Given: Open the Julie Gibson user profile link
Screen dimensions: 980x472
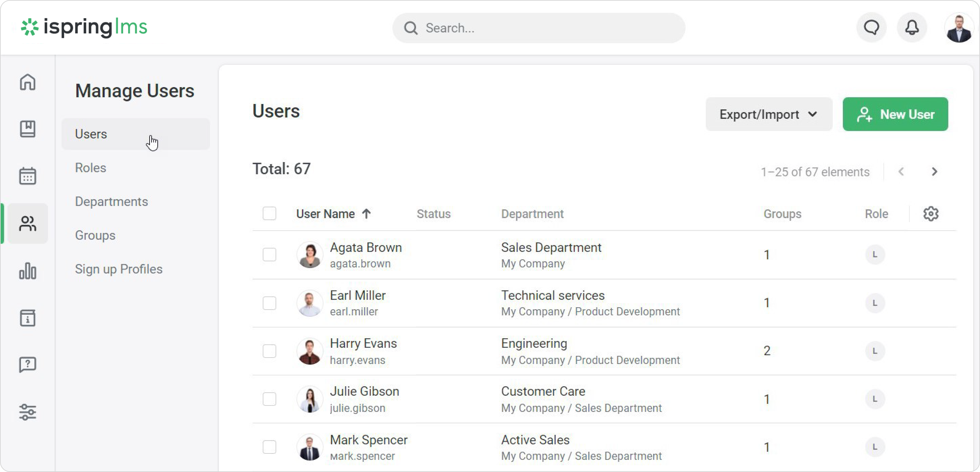Looking at the screenshot, I should click(364, 391).
